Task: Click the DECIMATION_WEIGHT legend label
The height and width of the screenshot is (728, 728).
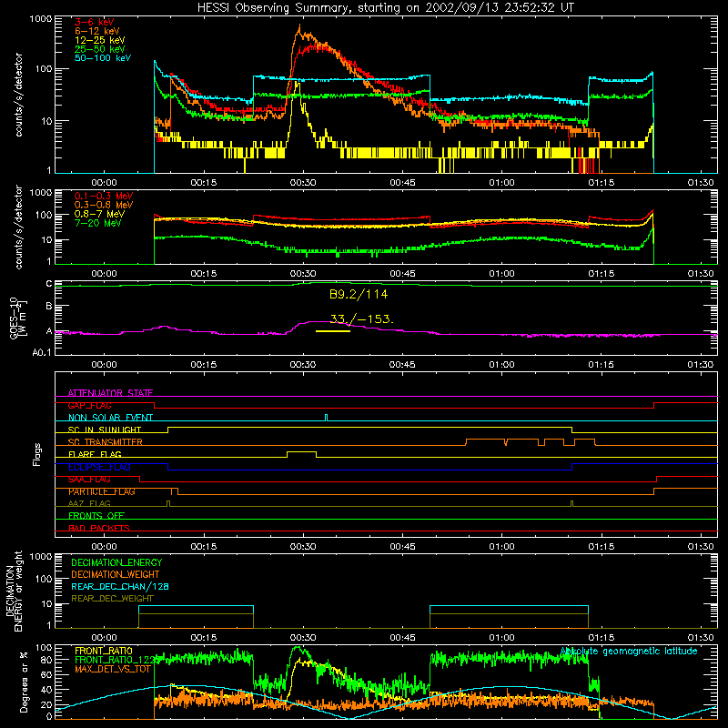Action: point(116,574)
